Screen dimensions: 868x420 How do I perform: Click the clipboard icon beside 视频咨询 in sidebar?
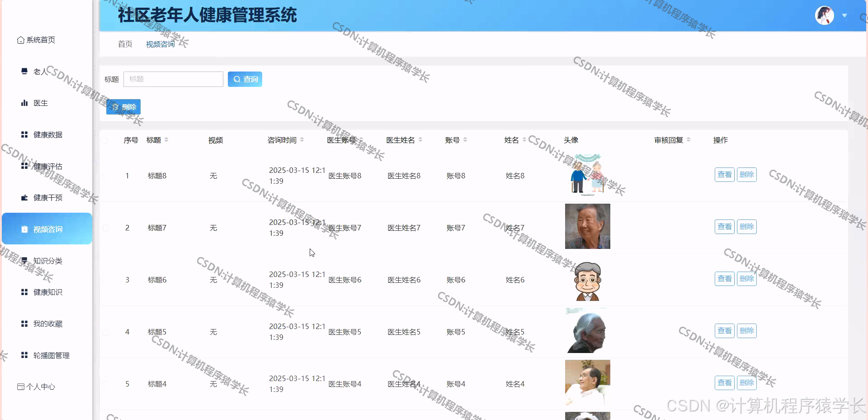[x=24, y=229]
